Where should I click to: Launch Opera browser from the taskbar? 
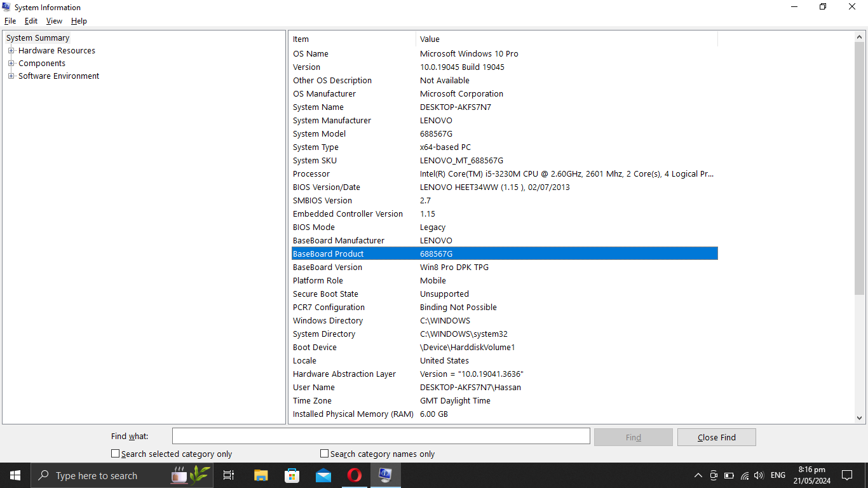[x=355, y=475]
